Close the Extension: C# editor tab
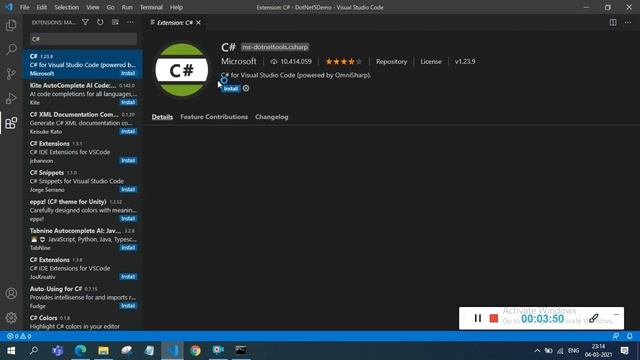The height and width of the screenshot is (360, 640). click(x=198, y=22)
